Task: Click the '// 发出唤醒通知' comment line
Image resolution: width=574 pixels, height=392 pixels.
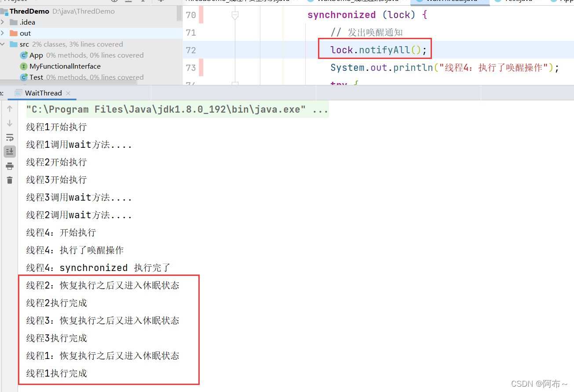Action: click(366, 33)
